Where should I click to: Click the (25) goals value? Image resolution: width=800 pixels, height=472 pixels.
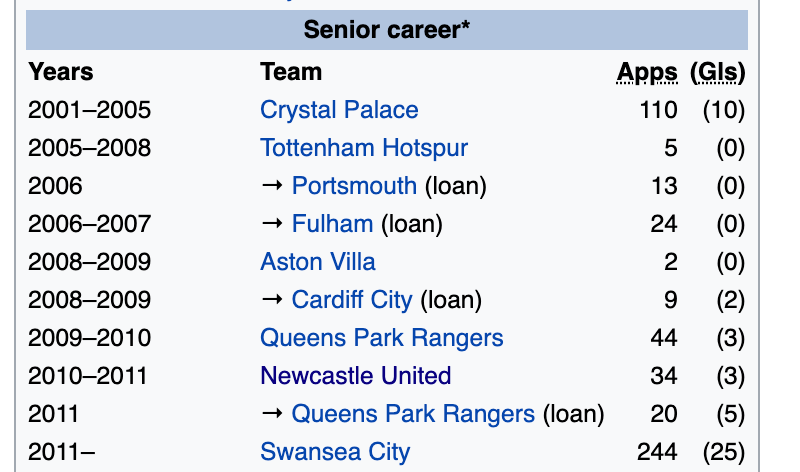pyautogui.click(x=723, y=452)
